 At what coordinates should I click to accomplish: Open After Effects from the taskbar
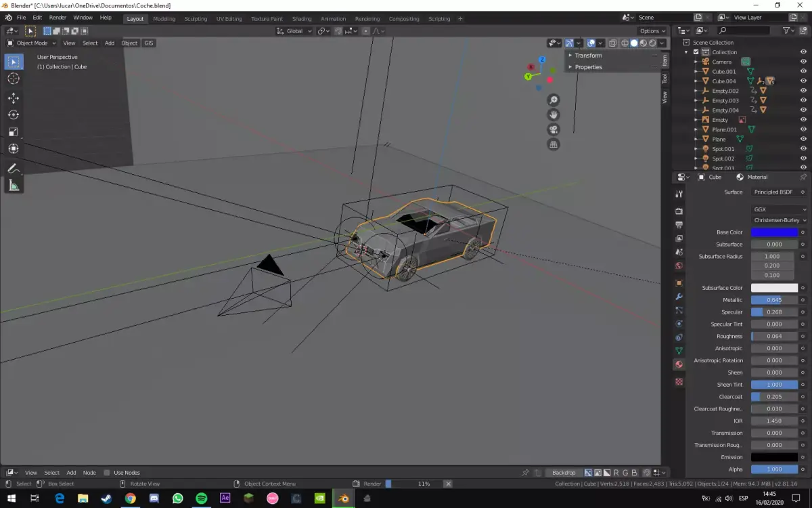pyautogui.click(x=225, y=499)
